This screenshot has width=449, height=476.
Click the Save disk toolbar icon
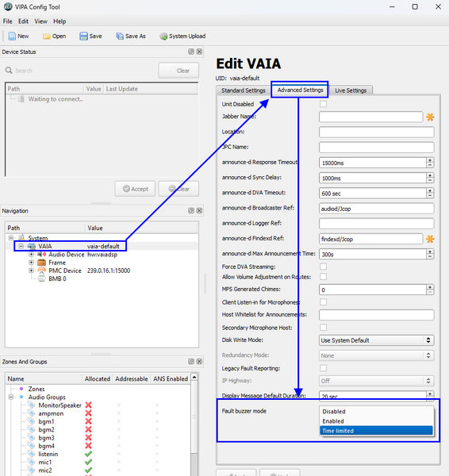[83, 36]
